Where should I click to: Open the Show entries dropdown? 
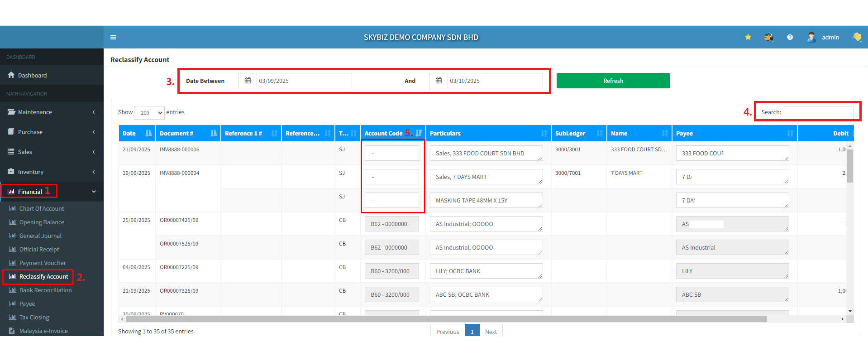[149, 112]
